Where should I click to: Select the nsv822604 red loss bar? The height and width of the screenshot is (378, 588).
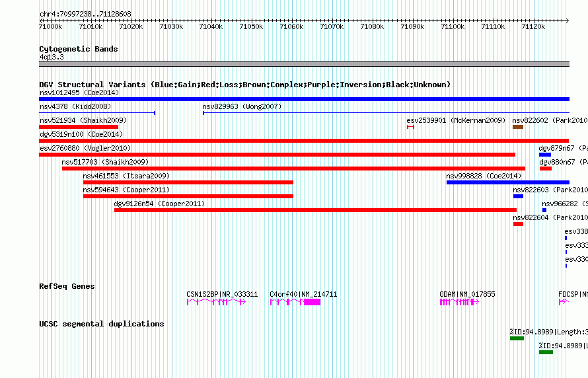click(x=518, y=224)
